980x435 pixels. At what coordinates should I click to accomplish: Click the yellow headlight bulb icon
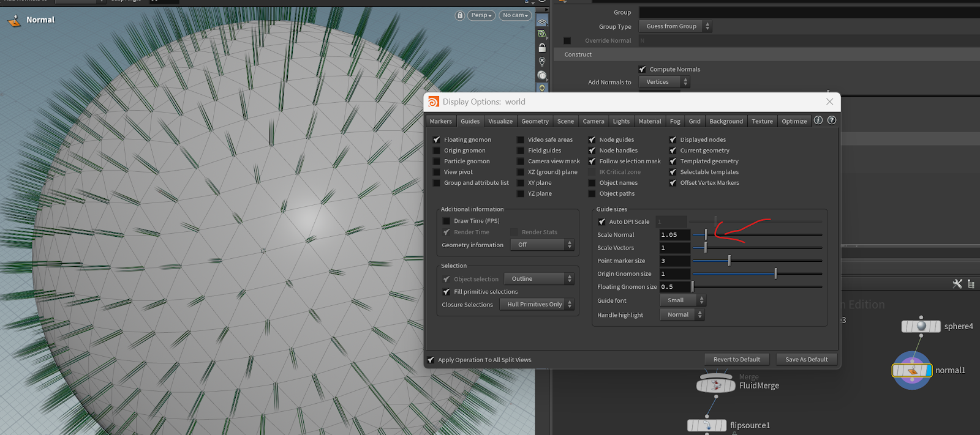542,88
